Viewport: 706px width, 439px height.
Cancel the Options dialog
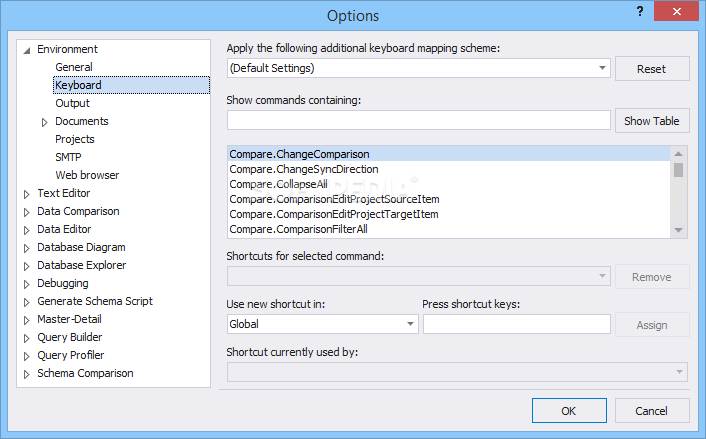(652, 411)
